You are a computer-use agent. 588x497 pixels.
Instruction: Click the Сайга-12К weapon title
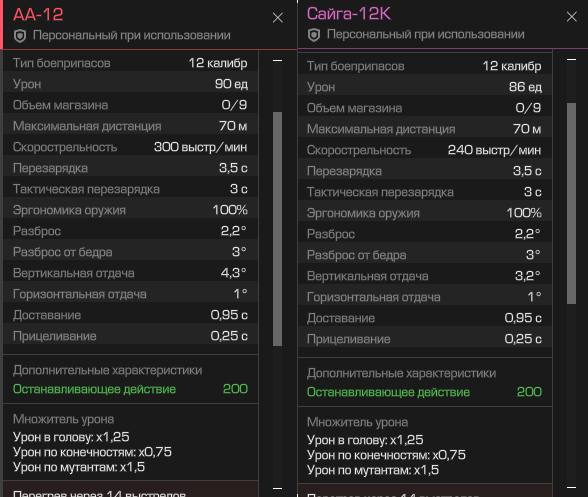(349, 14)
